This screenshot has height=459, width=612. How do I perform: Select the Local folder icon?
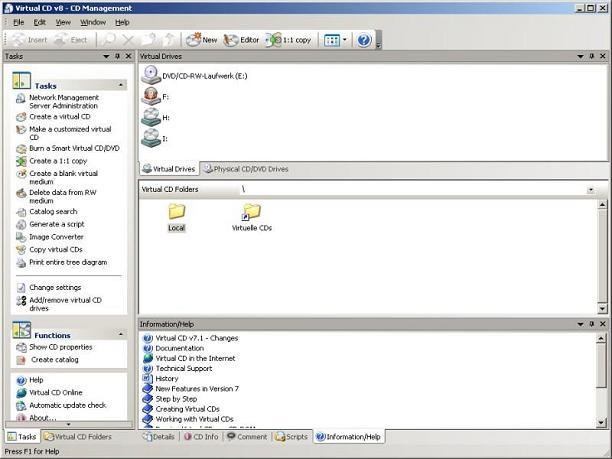[x=177, y=211]
